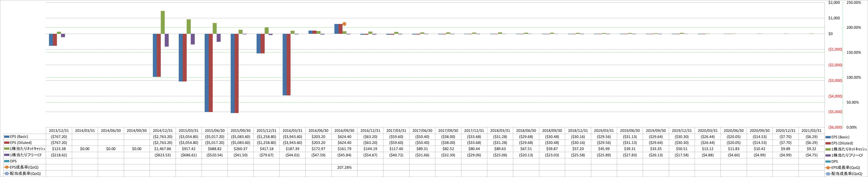The width and height of the screenshot is (868, 177).
Task: Click the green 1株当たりネットキャッシュ swatch beside the 2013/12/31 column
Action: (x=7, y=149)
